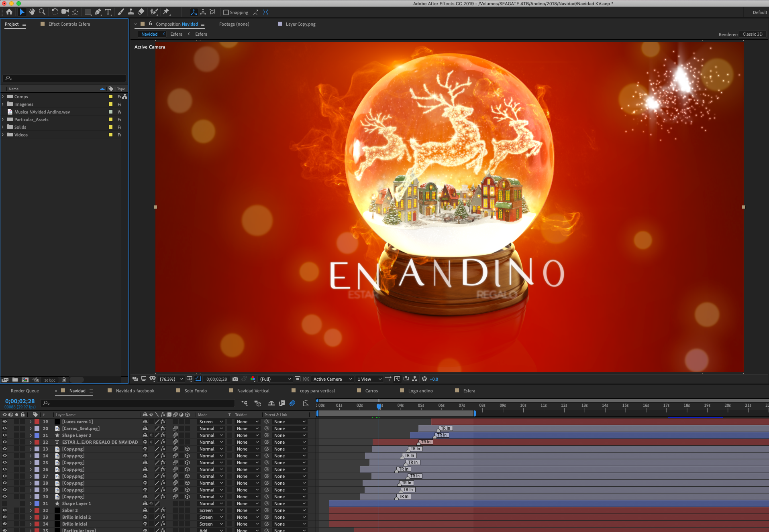Screen dimensions: 769x532
Task: Open Composition Mini-Flowchart in timeline
Action: pyautogui.click(x=244, y=403)
